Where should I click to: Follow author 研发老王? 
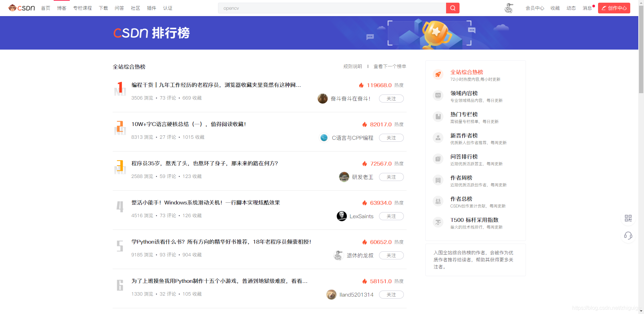tap(391, 177)
